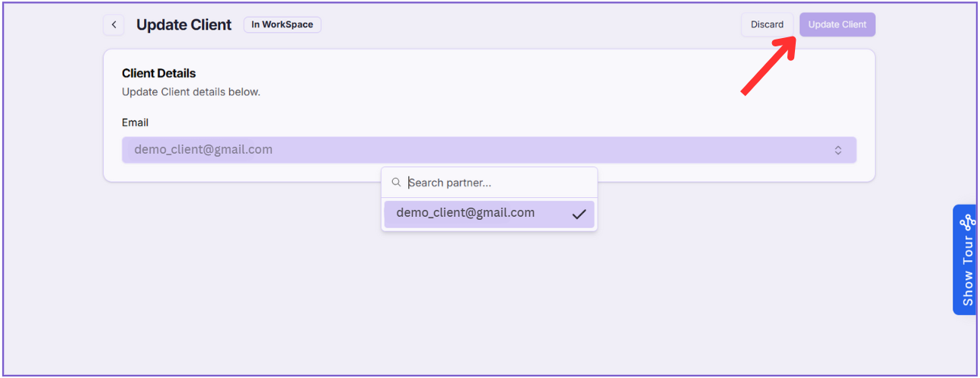Click the Client Details section heading

coord(158,74)
